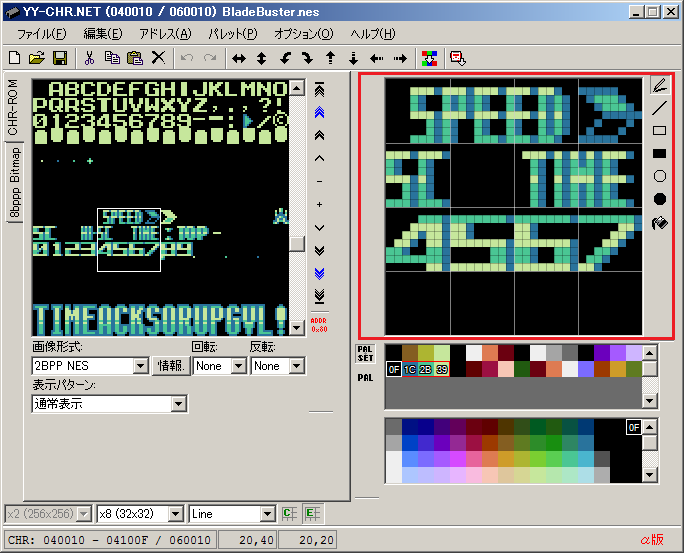This screenshot has width=684, height=553.
Task: Toggle the green E grid button
Action: (x=312, y=514)
